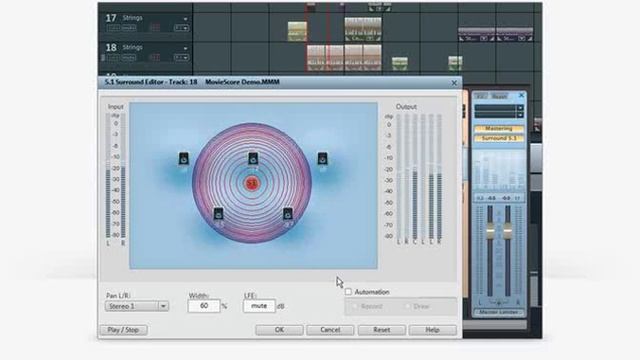Viewport: 640px width, 360px height.
Task: Toggle the second small button on track 18
Action: click(129, 58)
